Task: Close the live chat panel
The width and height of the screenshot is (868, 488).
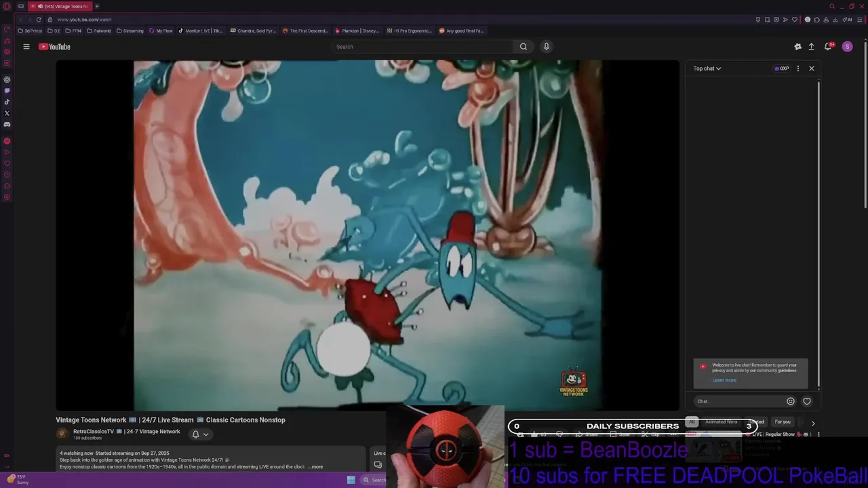Action: tap(811, 68)
